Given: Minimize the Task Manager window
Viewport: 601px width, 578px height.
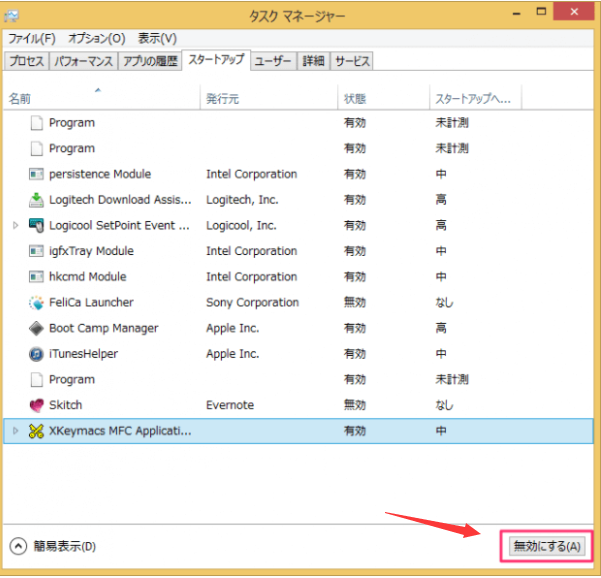Looking at the screenshot, I should pyautogui.click(x=517, y=13).
